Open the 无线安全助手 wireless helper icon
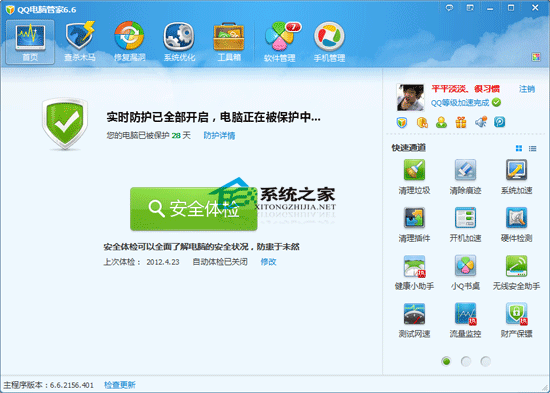The height and width of the screenshot is (393, 550). [x=516, y=266]
